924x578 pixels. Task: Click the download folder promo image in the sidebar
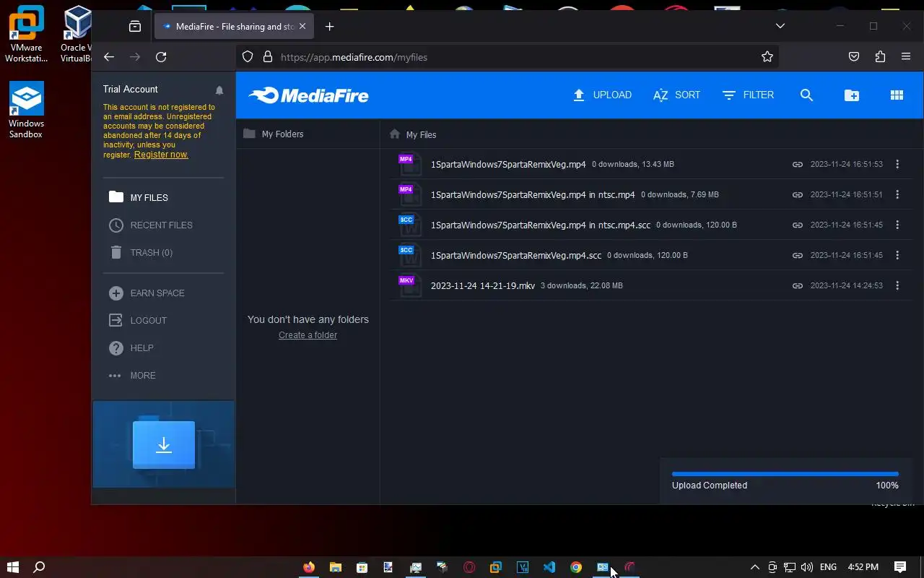(x=164, y=444)
